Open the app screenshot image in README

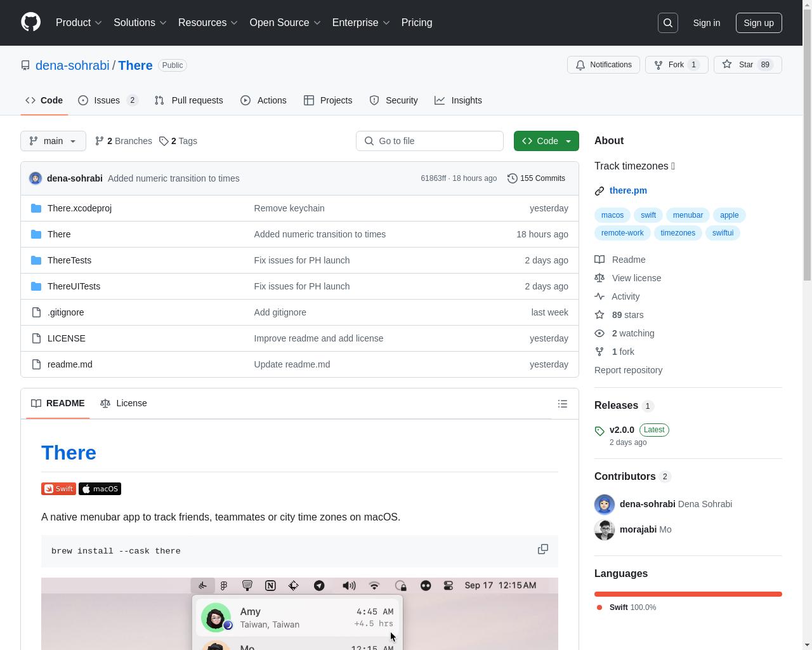coord(299,614)
